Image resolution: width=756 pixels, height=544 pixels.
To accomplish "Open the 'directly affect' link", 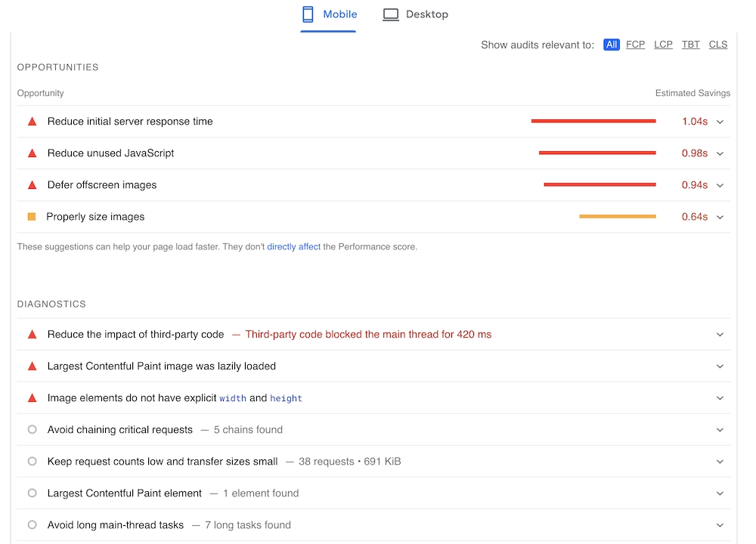I will pos(293,247).
